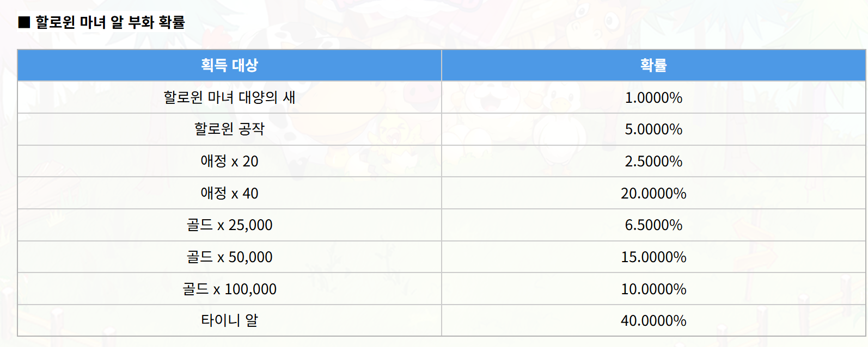
Task: Select the 20.0000% probability value
Action: (x=653, y=193)
